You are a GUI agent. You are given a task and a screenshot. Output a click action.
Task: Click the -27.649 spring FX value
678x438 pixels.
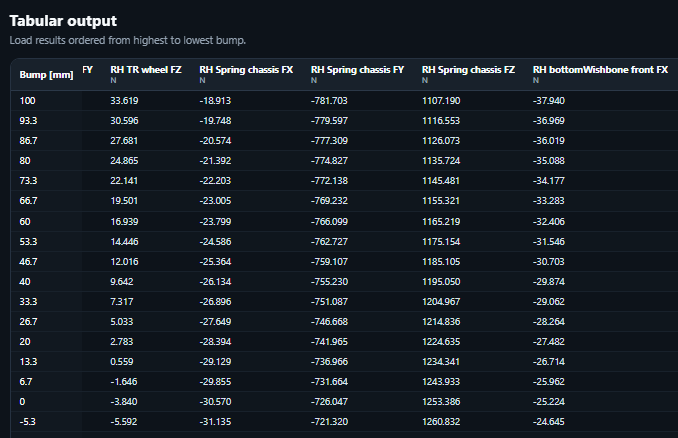tap(215, 322)
